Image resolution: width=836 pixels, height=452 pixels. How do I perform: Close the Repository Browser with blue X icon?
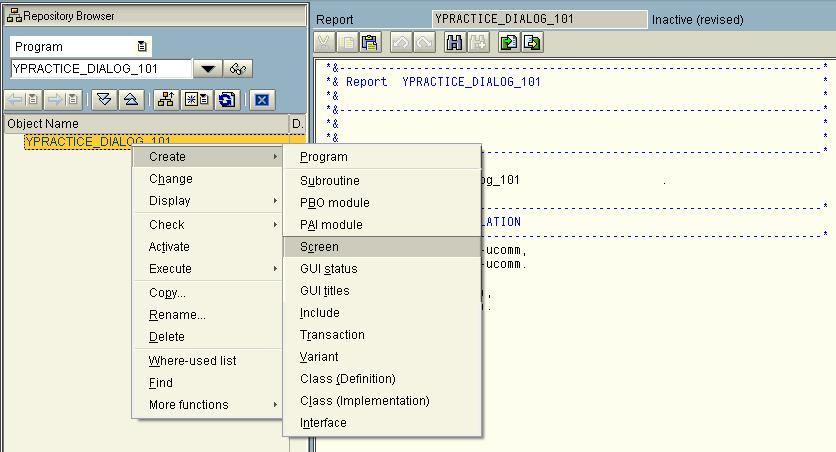(x=262, y=99)
